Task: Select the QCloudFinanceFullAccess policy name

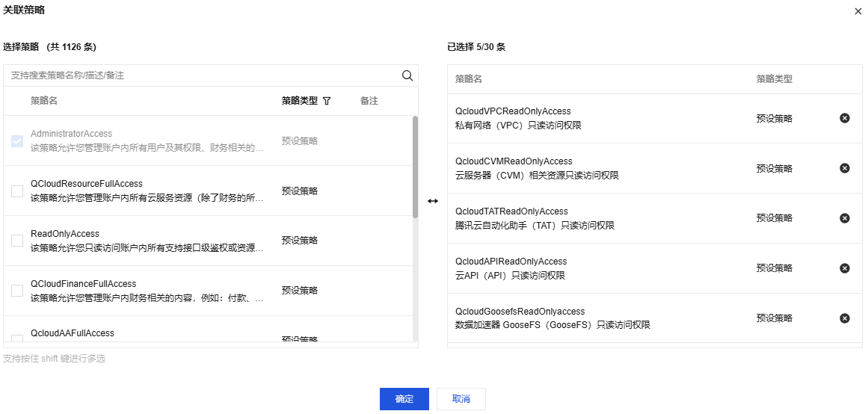Action: [84, 283]
